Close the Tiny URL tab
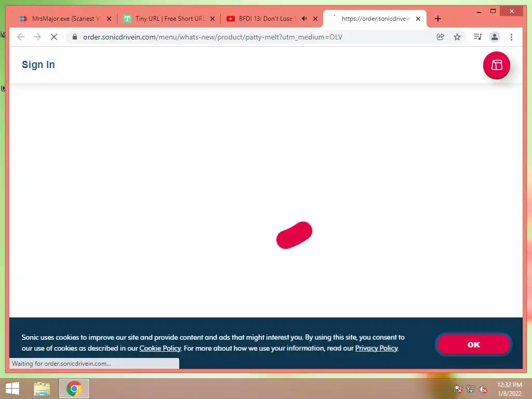The image size is (532, 399). pos(212,19)
